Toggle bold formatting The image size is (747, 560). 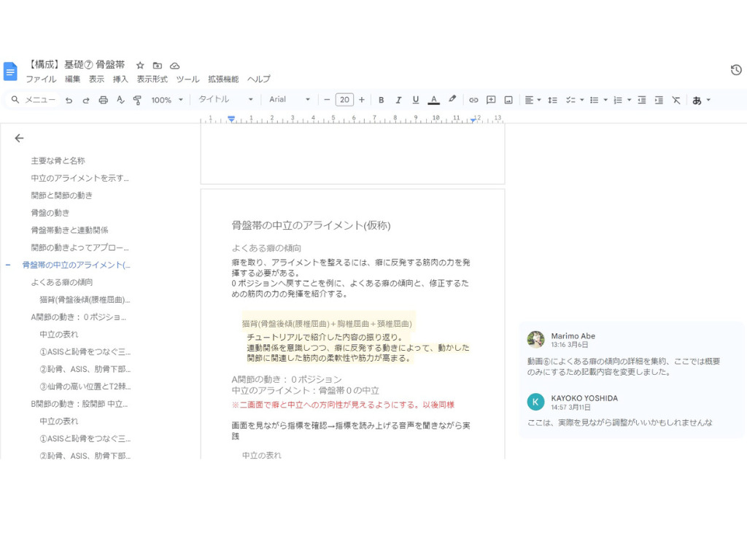[381, 100]
